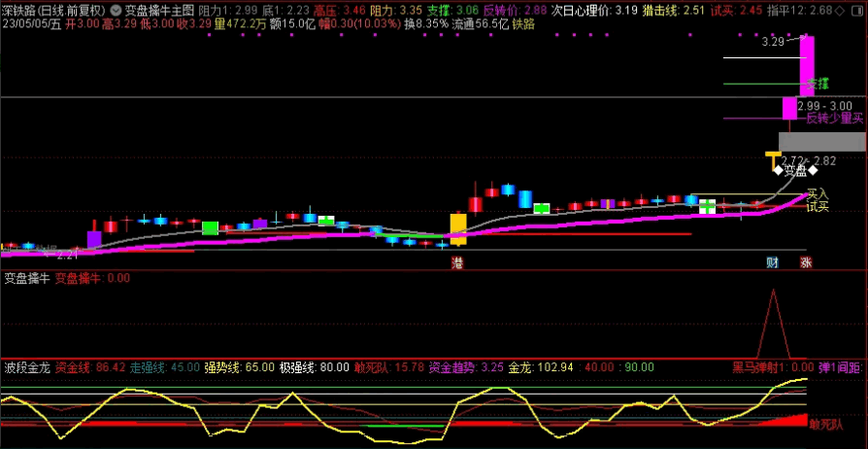Select the 阻力1: 2.99 value
The image size is (868, 449).
(x=228, y=10)
